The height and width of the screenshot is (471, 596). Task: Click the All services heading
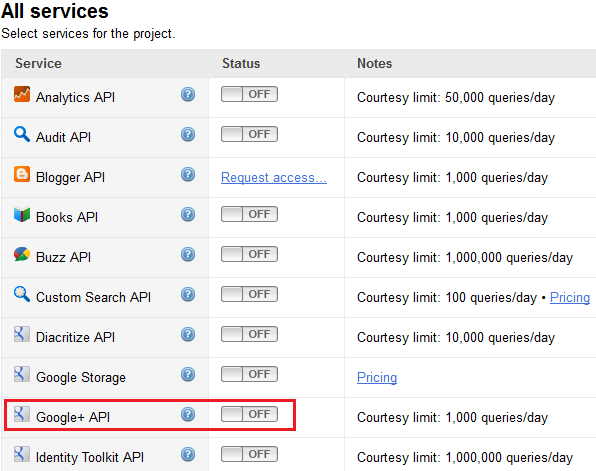(x=55, y=11)
